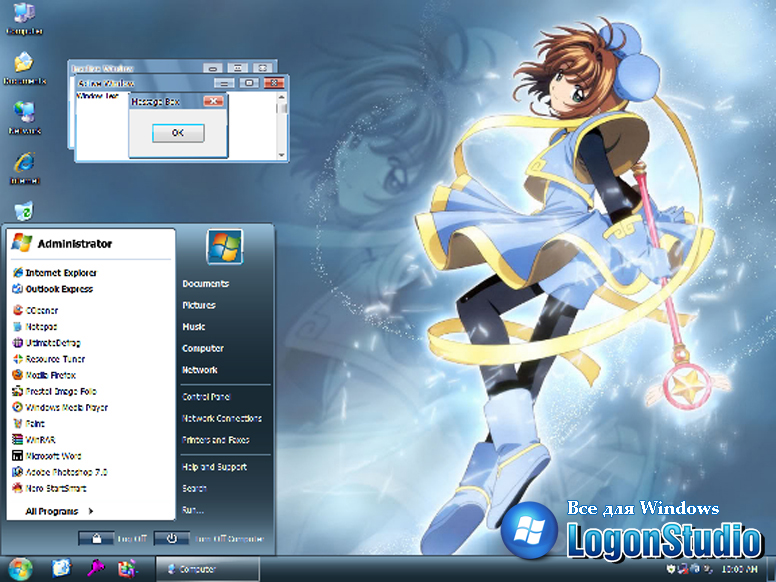The height and width of the screenshot is (582, 776).
Task: Click Administrator user name in Start menu
Action: pyautogui.click(x=75, y=243)
